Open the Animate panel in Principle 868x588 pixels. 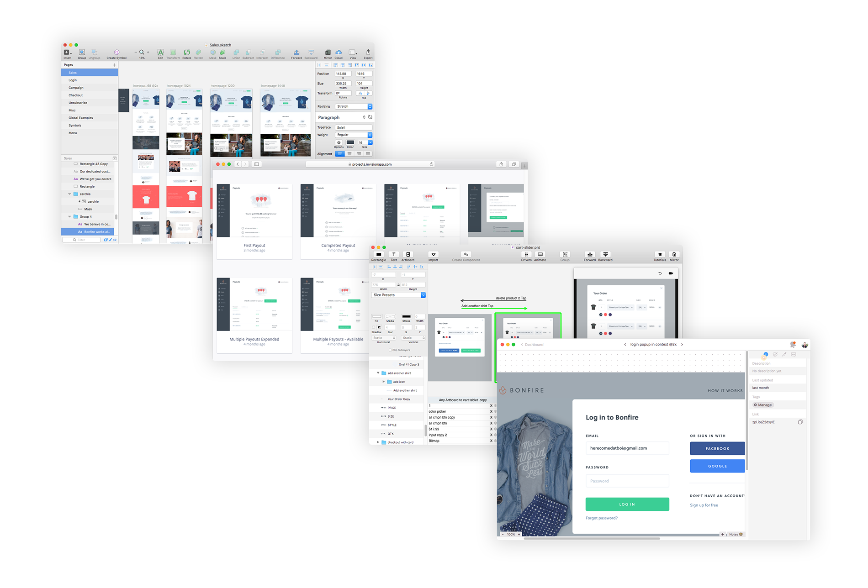pyautogui.click(x=540, y=255)
